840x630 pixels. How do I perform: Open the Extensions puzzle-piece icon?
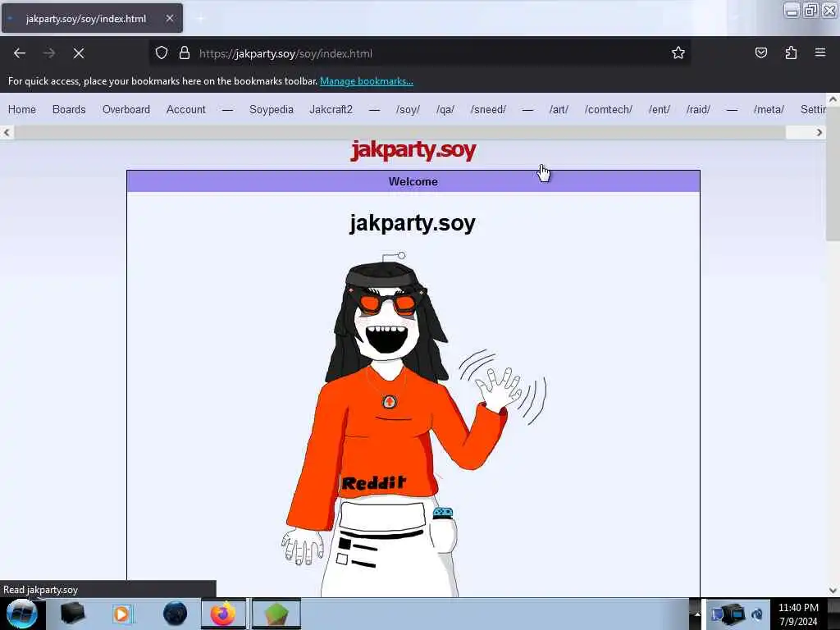791,53
